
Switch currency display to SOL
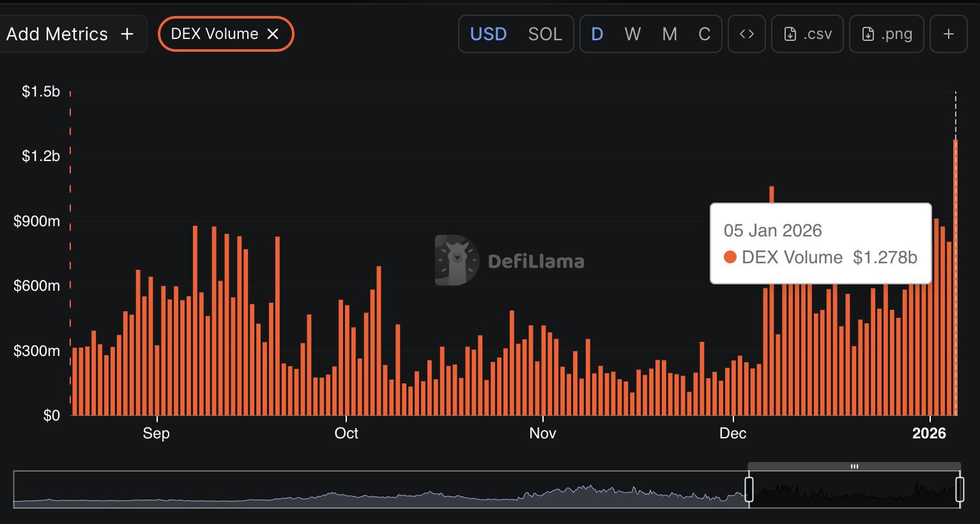[x=545, y=34]
